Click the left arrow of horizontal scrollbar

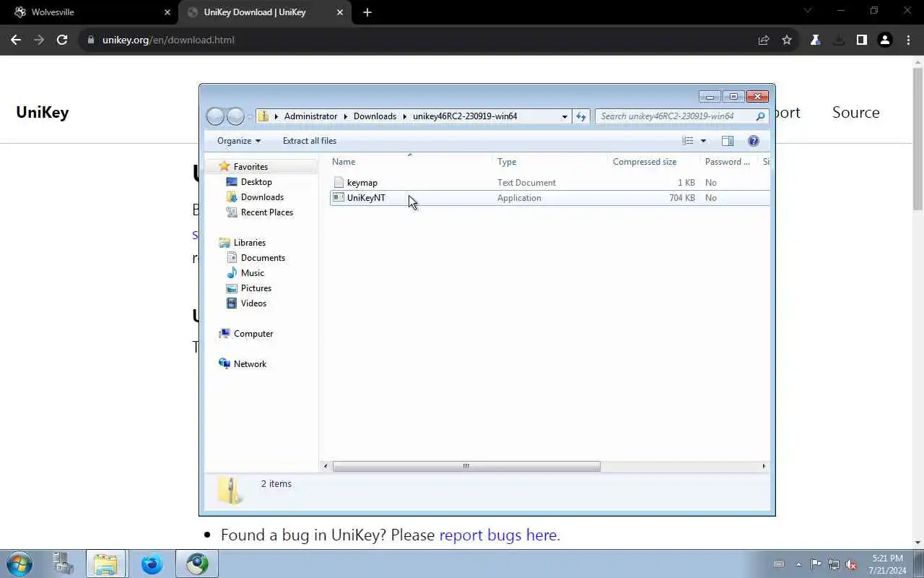[326, 466]
